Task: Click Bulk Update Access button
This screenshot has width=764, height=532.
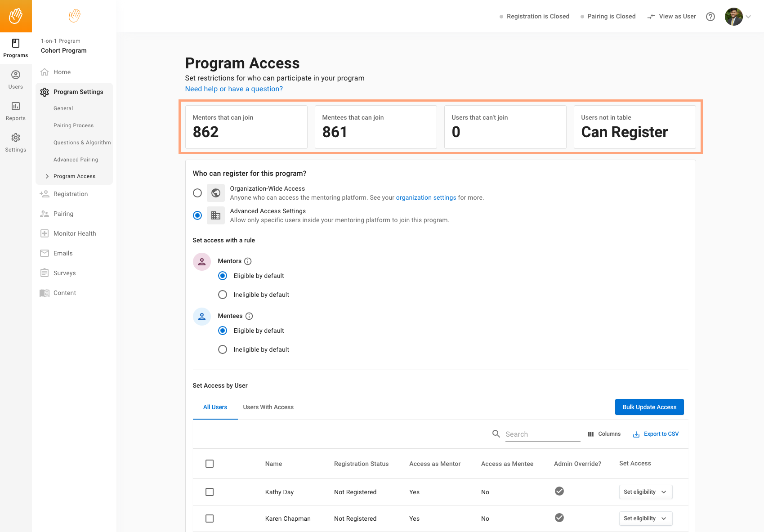Action: 649,407
